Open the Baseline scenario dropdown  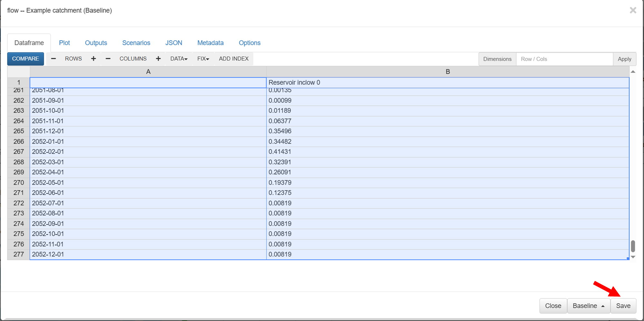pyautogui.click(x=588, y=306)
